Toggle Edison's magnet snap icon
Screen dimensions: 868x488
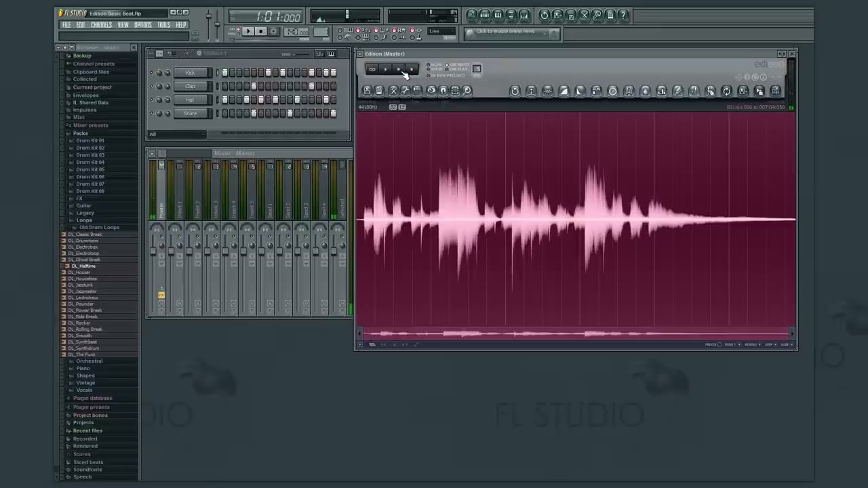443,91
